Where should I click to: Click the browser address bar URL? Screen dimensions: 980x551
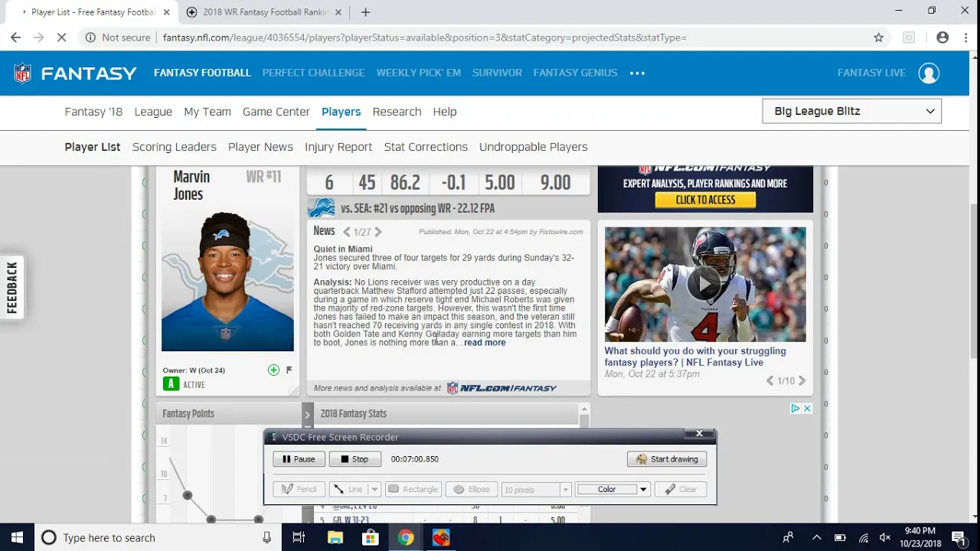point(424,37)
